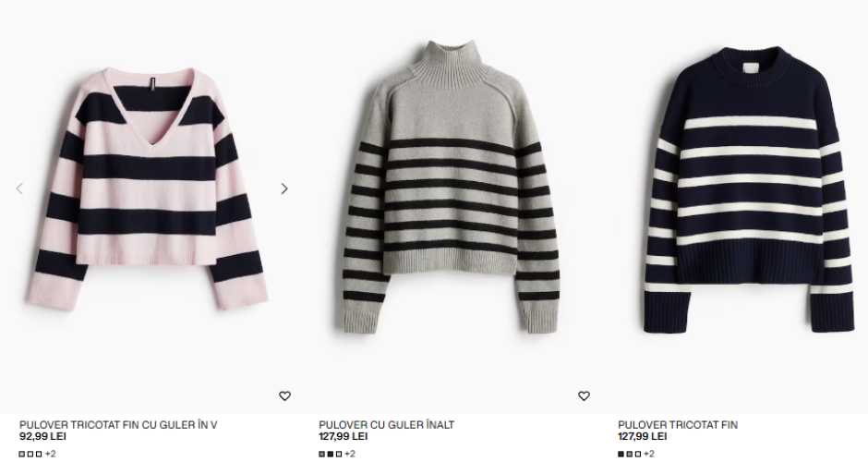The image size is (868, 474).
Task: Open PULOVER TRICOTAT FIN CU GULER ÎN V
Action: pyautogui.click(x=118, y=425)
